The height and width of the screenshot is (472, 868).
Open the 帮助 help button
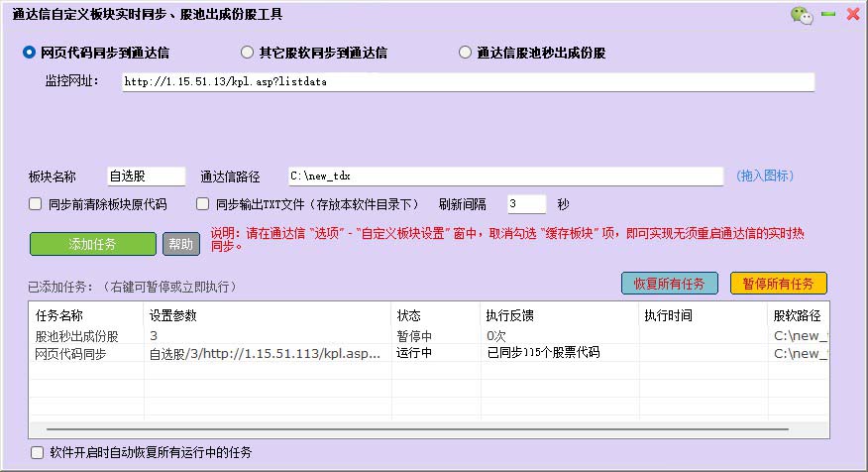(x=179, y=244)
